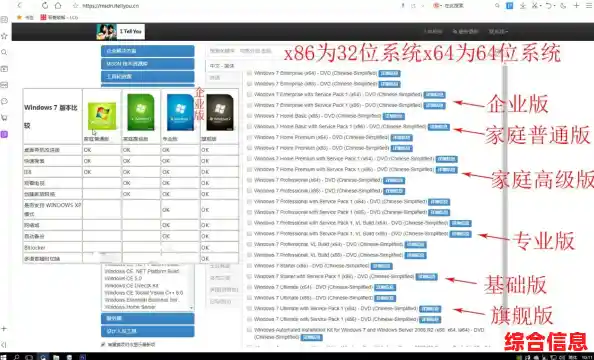
Task: Collapse the left sidebar with the arrow icon
Action: [4, 344]
